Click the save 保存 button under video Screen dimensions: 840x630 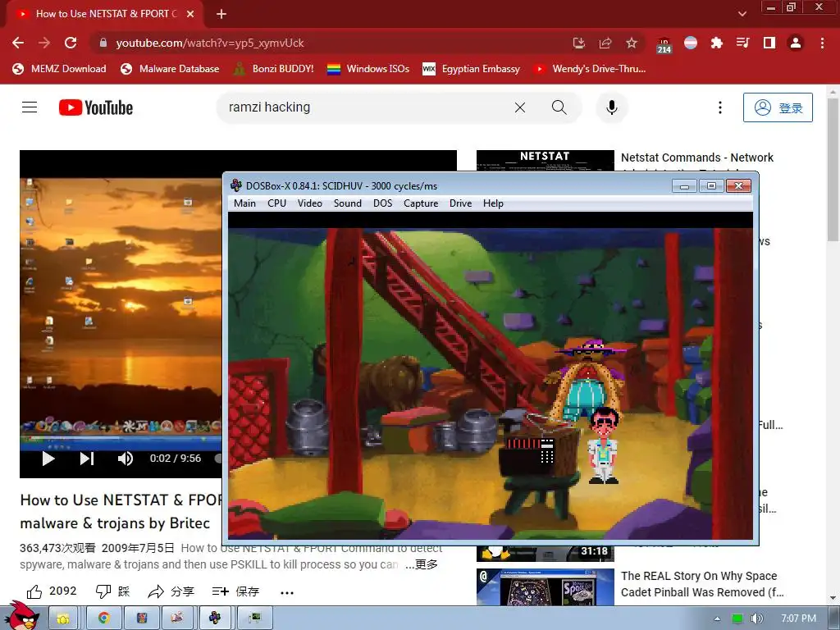[235, 591]
